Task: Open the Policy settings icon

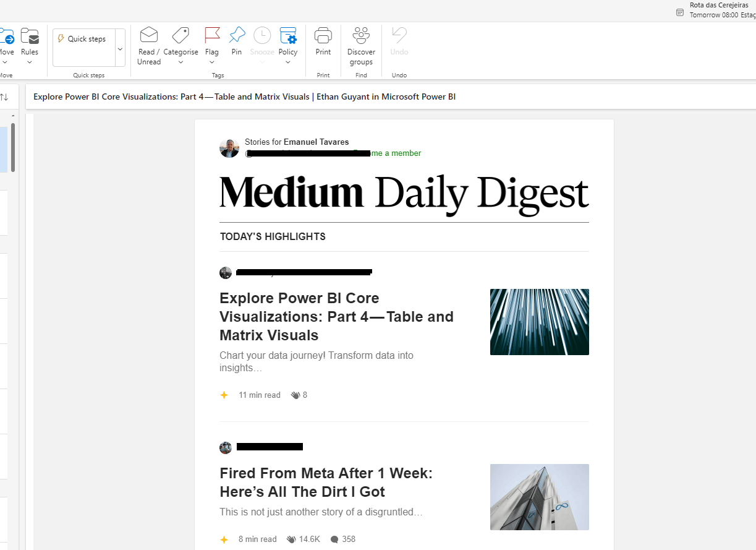Action: (288, 35)
